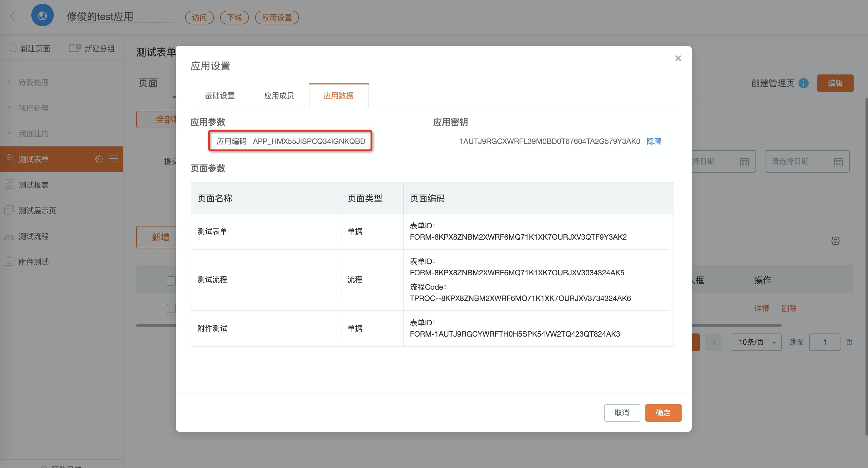Viewport: 868px width, 468px height.
Task: Switch to the 应用成员 tab
Action: [x=279, y=95]
